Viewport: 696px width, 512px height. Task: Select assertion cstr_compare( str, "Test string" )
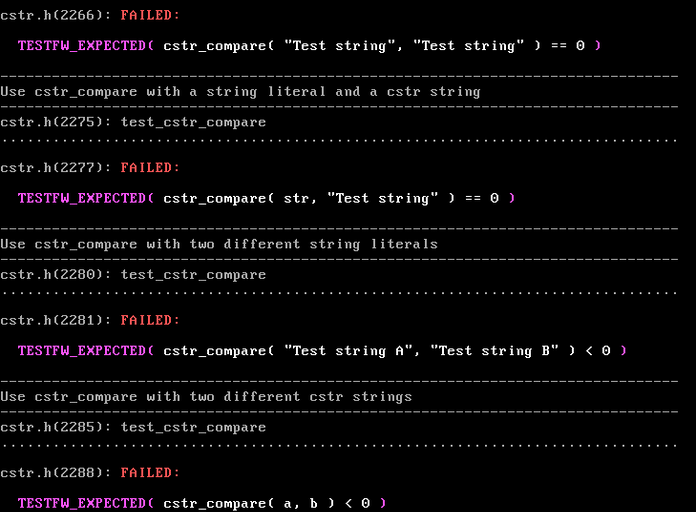coord(266,198)
